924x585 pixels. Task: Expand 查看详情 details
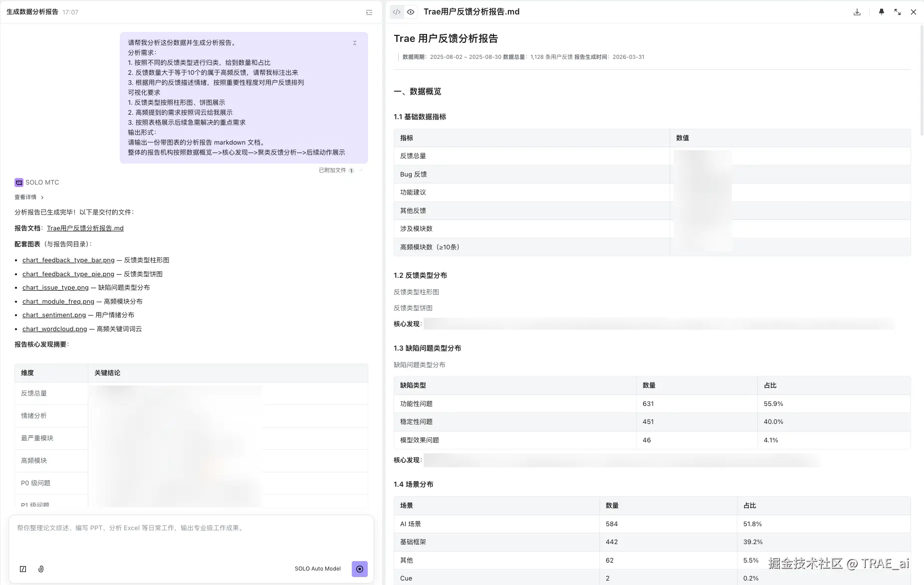[x=29, y=197]
